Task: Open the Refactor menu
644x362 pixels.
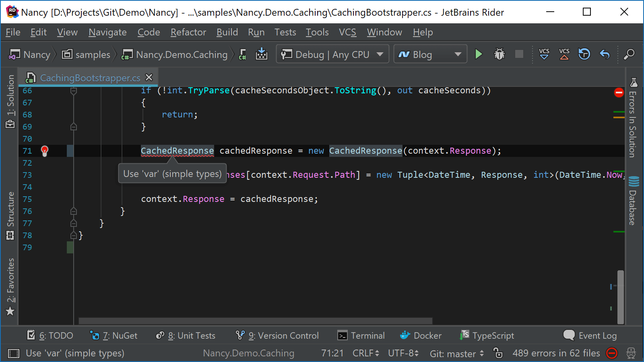Action: 188,32
